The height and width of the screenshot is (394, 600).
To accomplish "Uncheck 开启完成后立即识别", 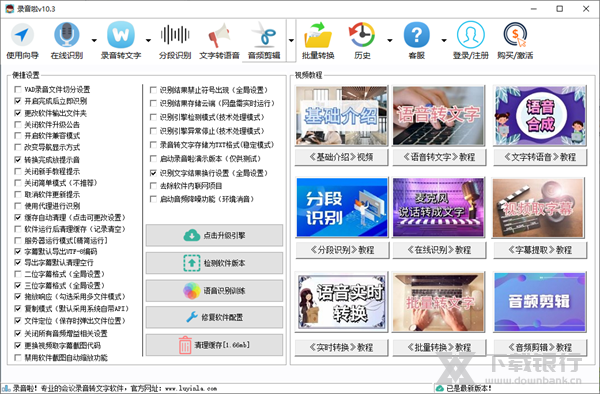I will pos(18,101).
